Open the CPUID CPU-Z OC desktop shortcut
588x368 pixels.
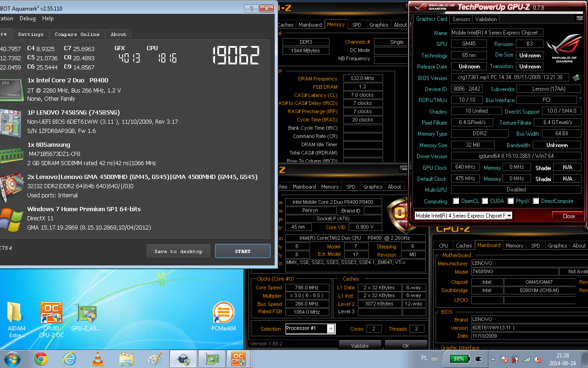(x=51, y=319)
